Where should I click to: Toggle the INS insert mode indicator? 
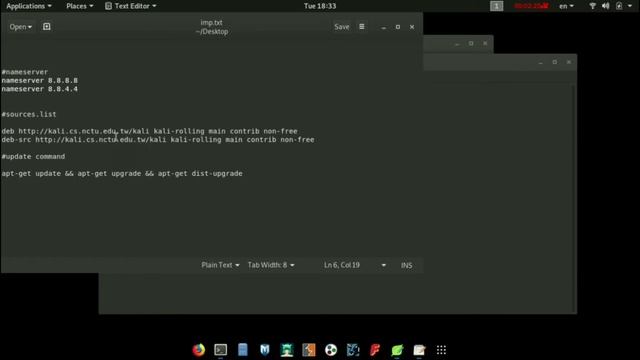pyautogui.click(x=406, y=265)
